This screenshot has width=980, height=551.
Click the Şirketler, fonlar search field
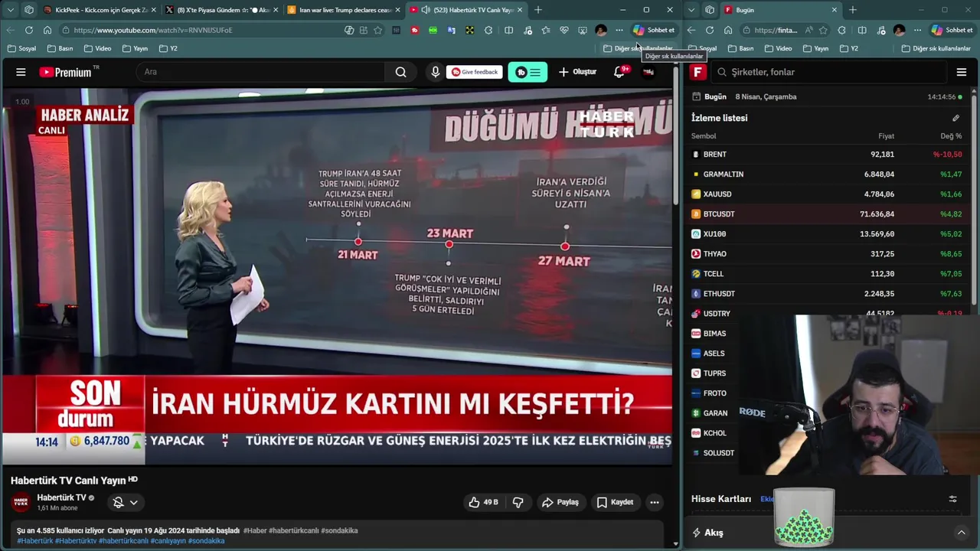pyautogui.click(x=828, y=72)
